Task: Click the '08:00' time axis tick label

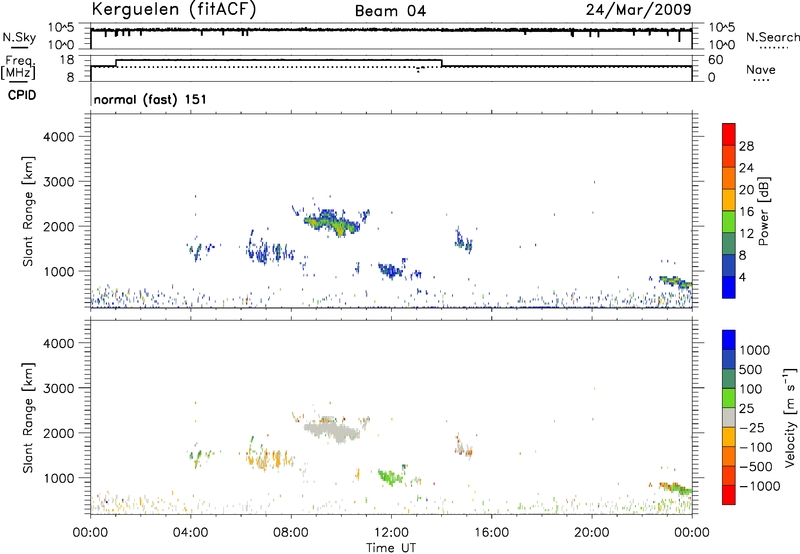Action: click(x=290, y=533)
